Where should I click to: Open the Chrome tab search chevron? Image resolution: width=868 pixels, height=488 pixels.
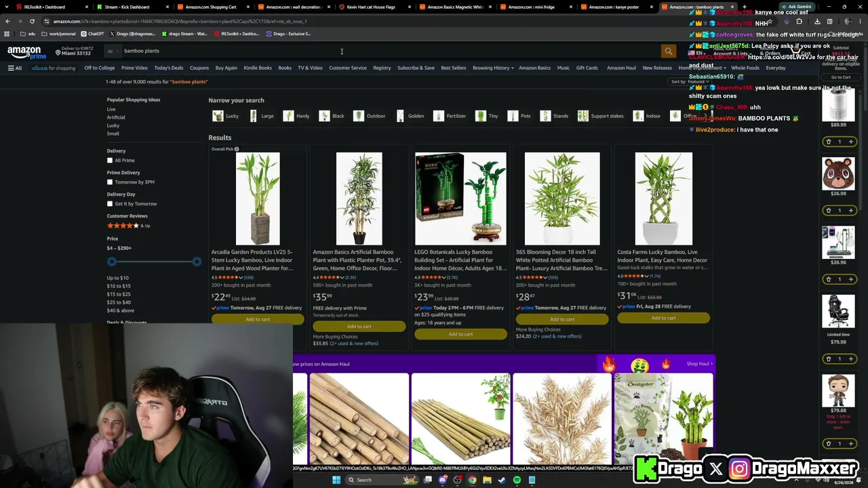pos(7,7)
